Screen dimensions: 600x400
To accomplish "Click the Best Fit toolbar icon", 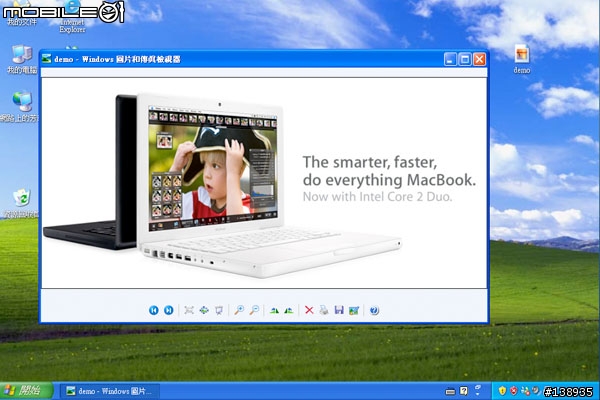I will click(189, 310).
